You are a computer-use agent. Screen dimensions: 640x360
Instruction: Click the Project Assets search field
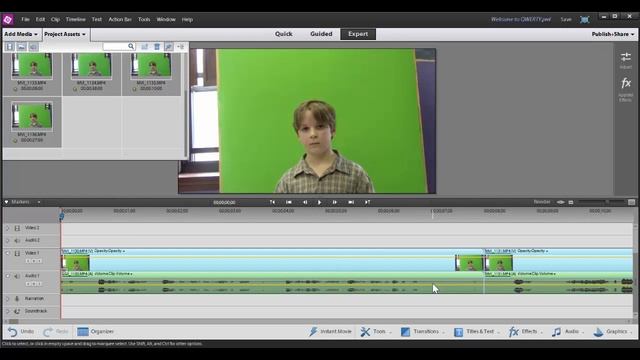[x=118, y=47]
